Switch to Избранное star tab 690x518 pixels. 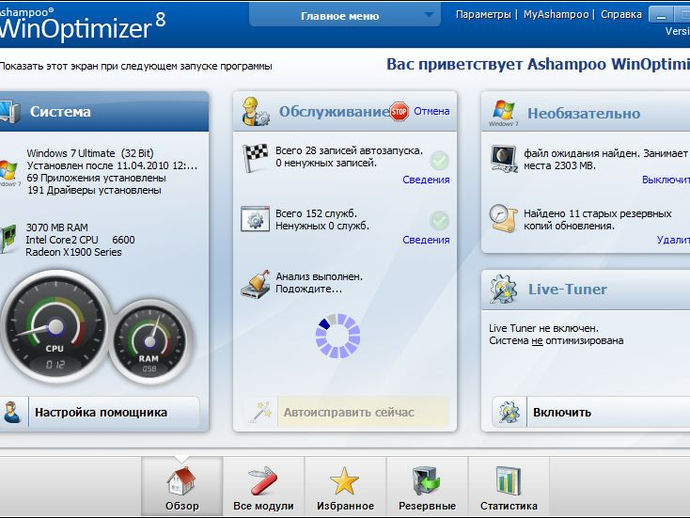[x=345, y=487]
